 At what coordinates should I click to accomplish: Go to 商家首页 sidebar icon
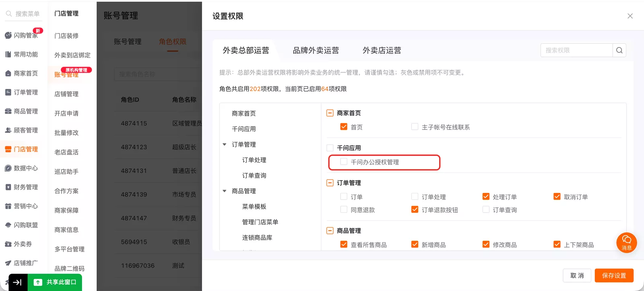point(8,73)
